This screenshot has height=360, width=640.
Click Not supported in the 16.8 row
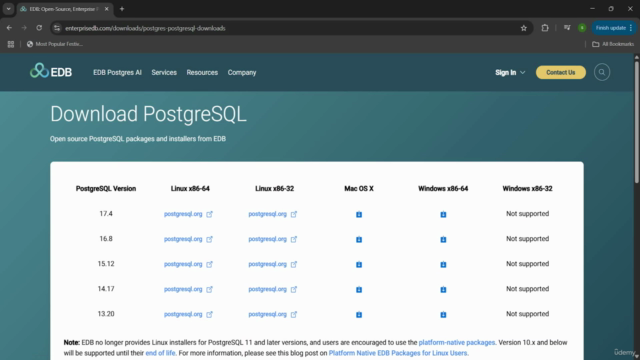(527, 239)
